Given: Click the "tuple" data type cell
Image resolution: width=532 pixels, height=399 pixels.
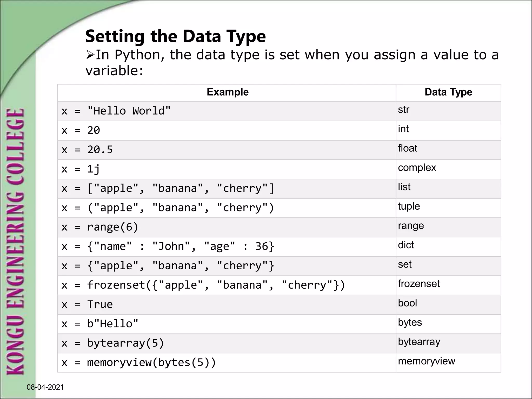Looking at the screenshot, I should coord(409,207).
